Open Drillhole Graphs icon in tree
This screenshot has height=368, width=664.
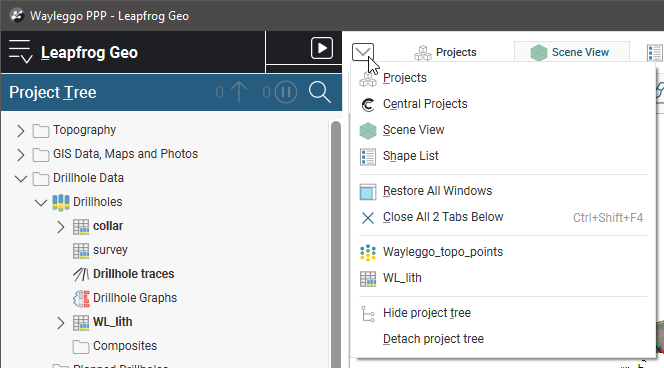pos(81,299)
